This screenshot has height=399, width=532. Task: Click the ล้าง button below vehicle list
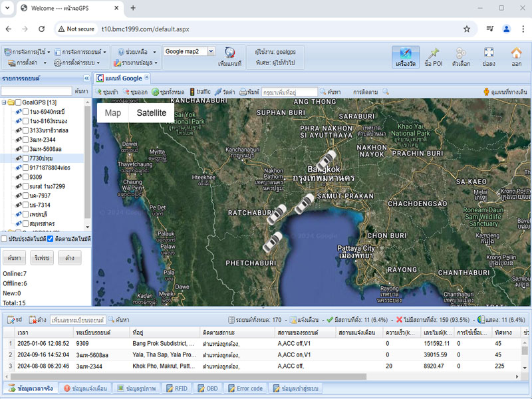click(70, 258)
